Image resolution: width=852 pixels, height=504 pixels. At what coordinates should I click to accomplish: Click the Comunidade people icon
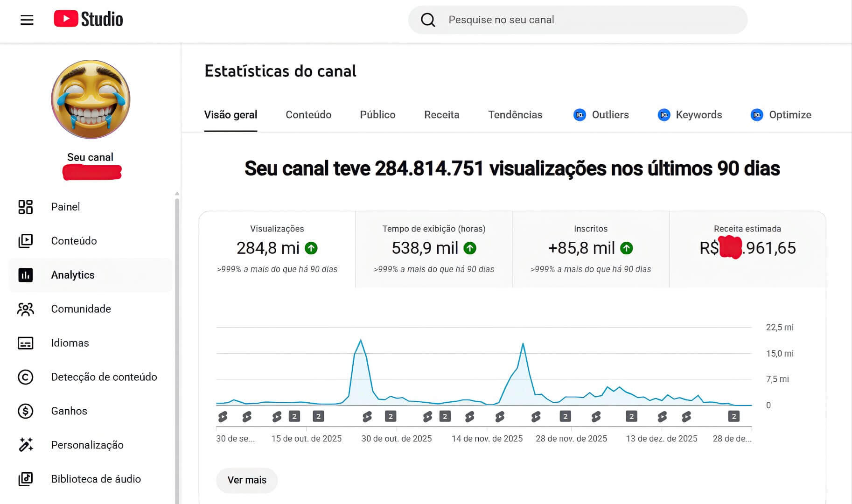pyautogui.click(x=25, y=309)
